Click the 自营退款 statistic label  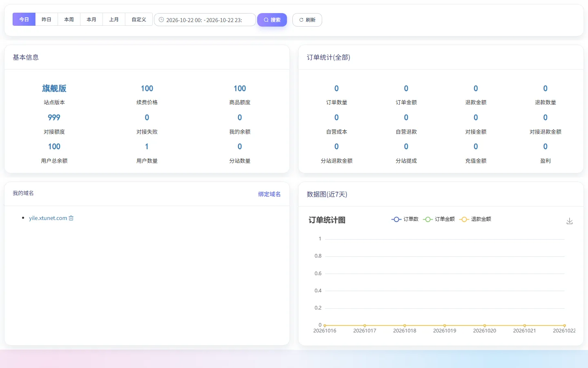click(406, 132)
